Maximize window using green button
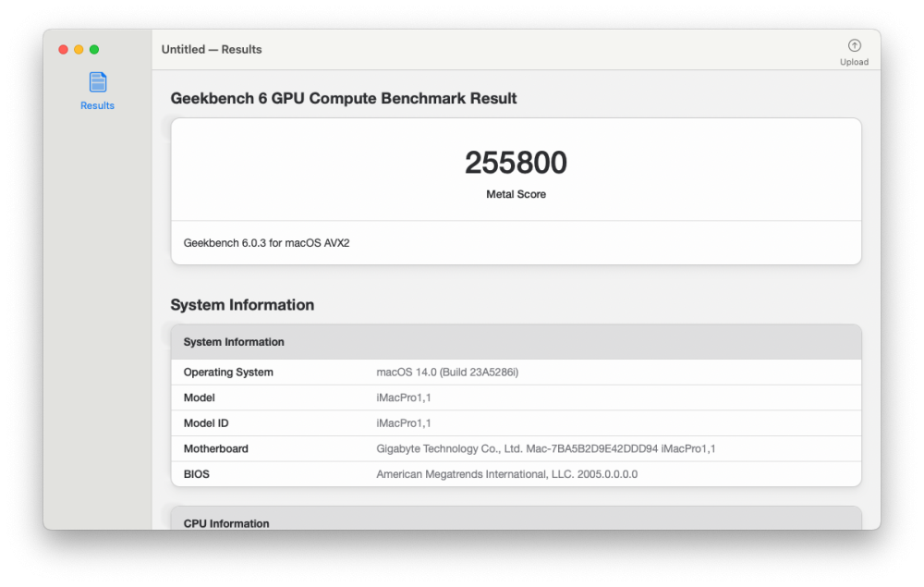924x587 pixels. click(x=94, y=50)
